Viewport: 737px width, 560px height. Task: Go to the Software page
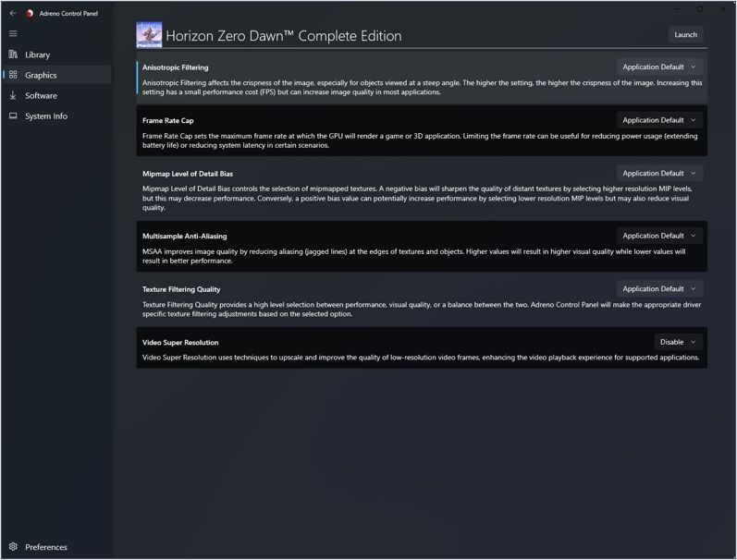[x=56, y=95]
